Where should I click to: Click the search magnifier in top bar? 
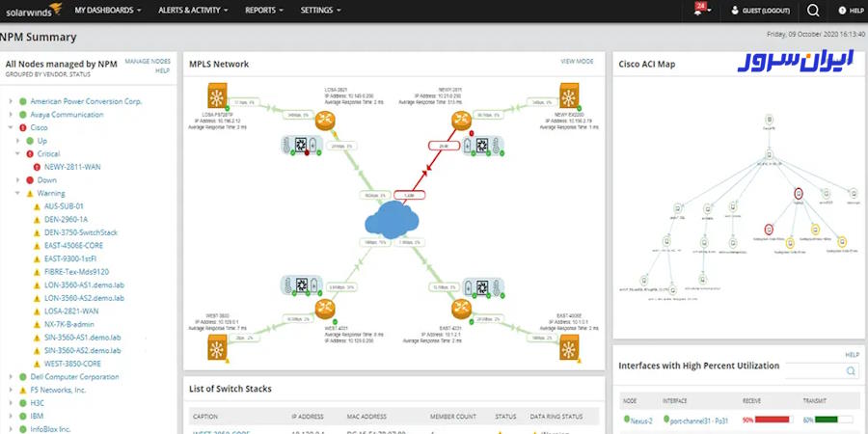(x=813, y=10)
